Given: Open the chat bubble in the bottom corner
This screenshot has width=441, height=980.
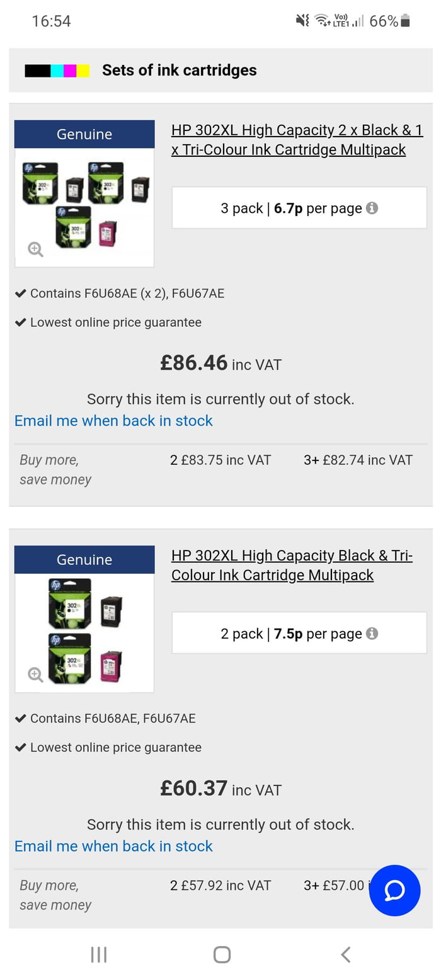Looking at the screenshot, I should point(394,891).
